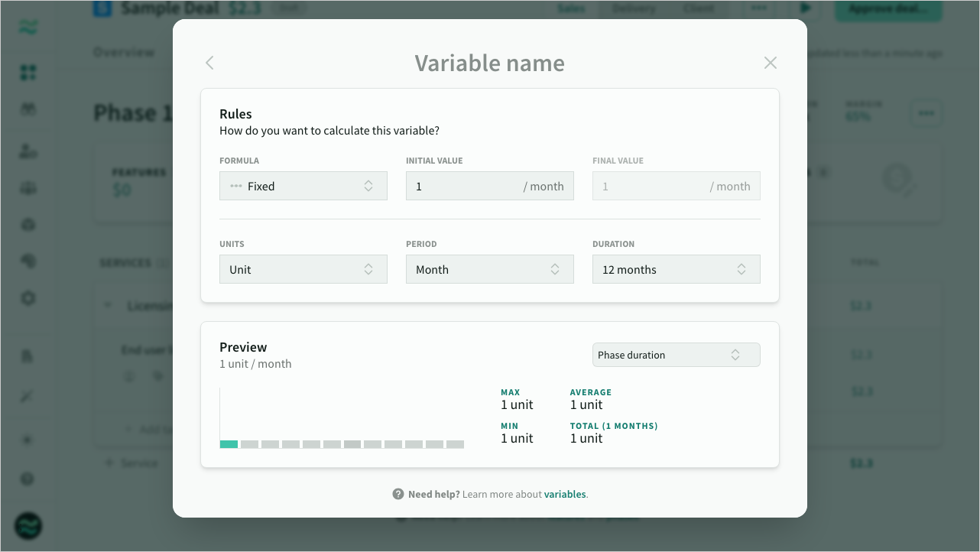Click the app logo at sidebar top
The width and height of the screenshot is (980, 552).
(28, 27)
